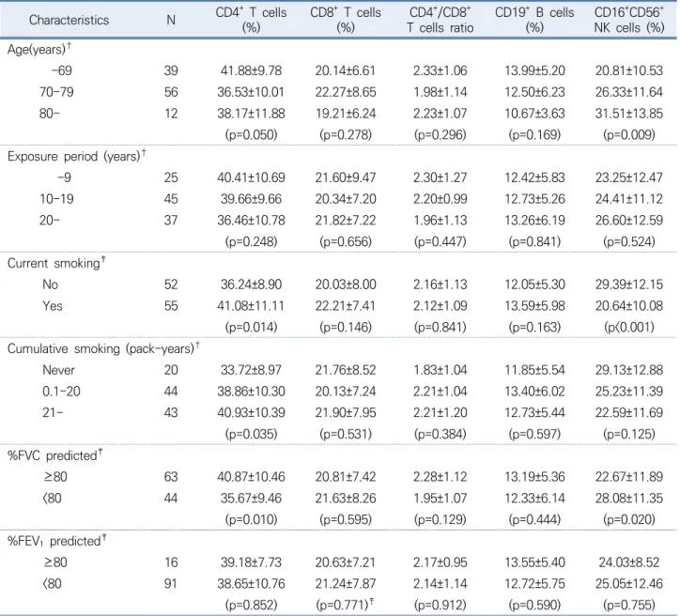Click the ratio value 2.33±1.06

440,70
